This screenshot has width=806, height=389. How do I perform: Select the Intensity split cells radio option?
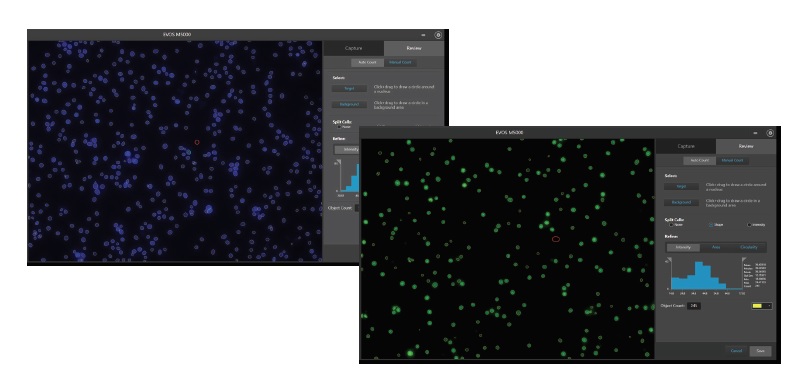[x=750, y=225]
